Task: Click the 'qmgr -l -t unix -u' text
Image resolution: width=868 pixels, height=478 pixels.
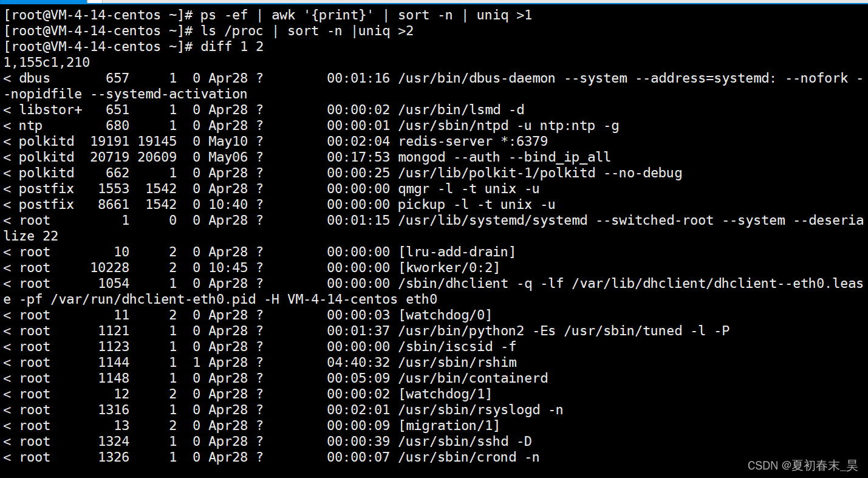Action: (469, 188)
